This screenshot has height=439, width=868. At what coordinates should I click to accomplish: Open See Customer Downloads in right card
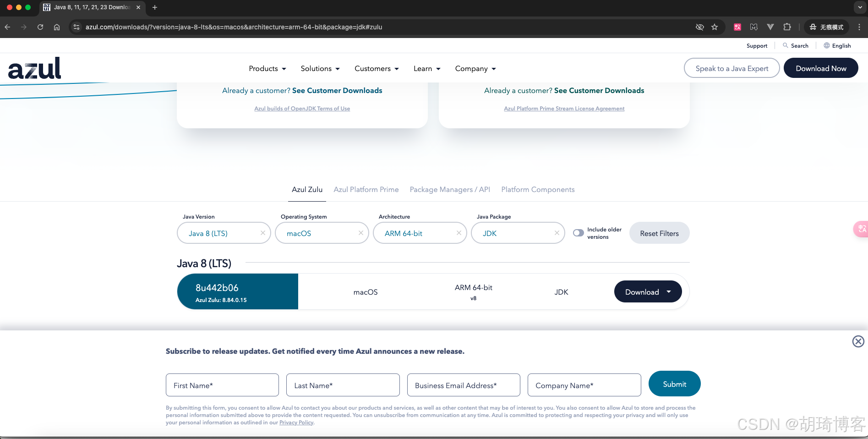pos(599,91)
